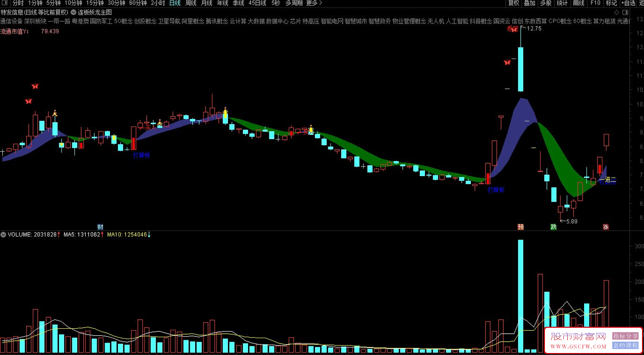Screen dimensions: 644x355
Task: Switch to the 60分钟 period tab
Action: click(138, 3)
